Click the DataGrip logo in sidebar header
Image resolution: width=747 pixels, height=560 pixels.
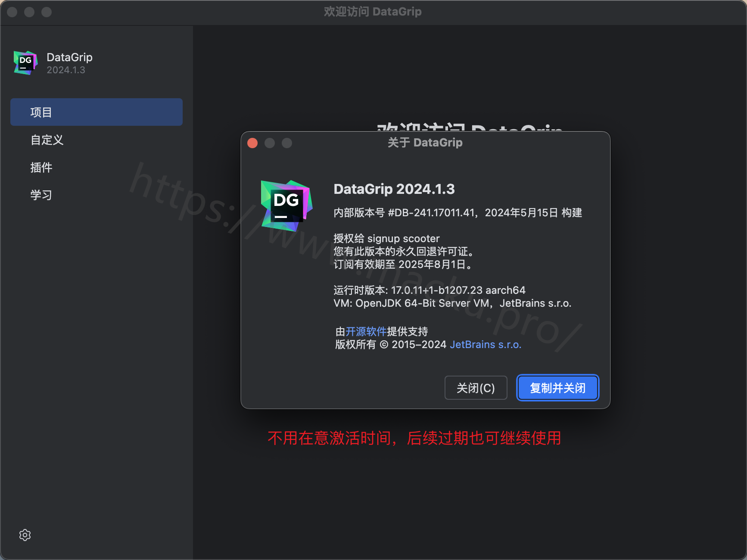pyautogui.click(x=25, y=63)
